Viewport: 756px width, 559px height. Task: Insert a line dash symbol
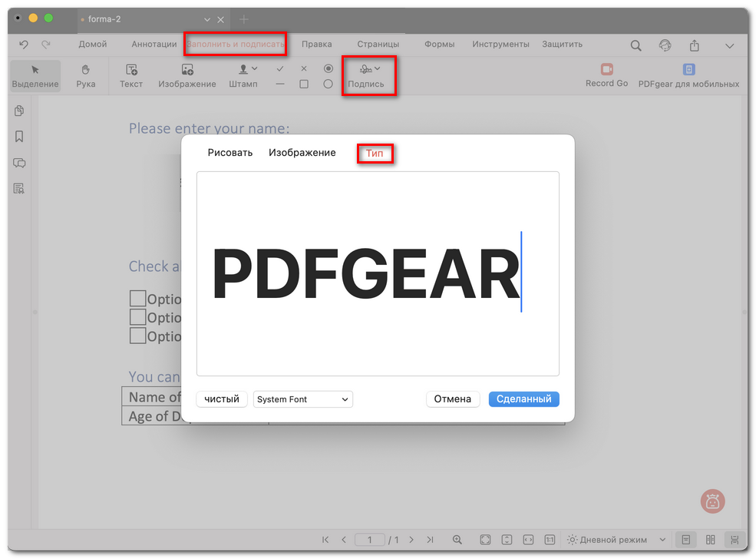point(280,84)
